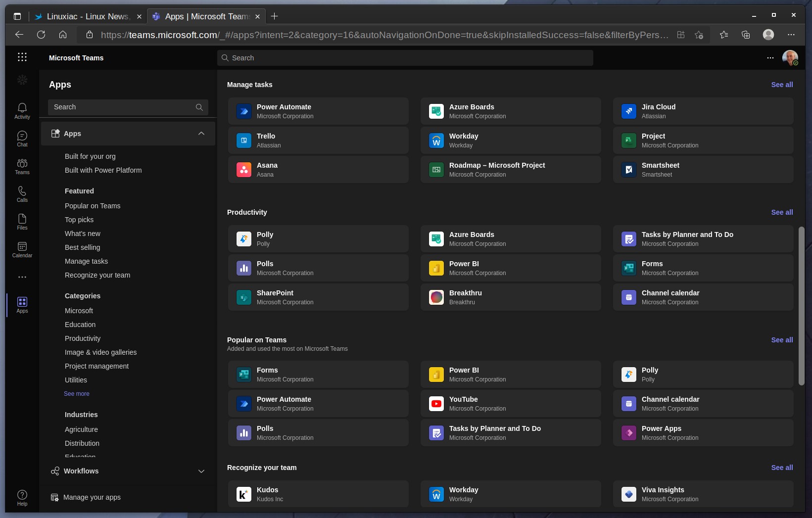Select the Calls icon
812x518 pixels.
(22, 193)
